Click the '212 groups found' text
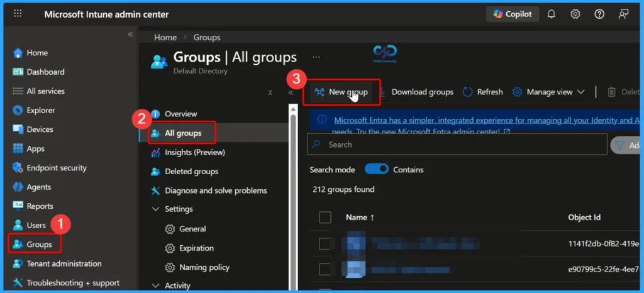The height and width of the screenshot is (293, 644). pyautogui.click(x=343, y=190)
